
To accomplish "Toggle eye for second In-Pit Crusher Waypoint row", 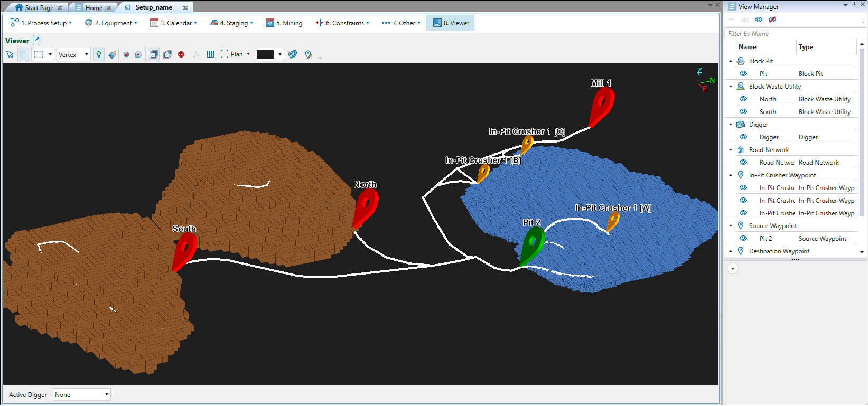I will [743, 200].
